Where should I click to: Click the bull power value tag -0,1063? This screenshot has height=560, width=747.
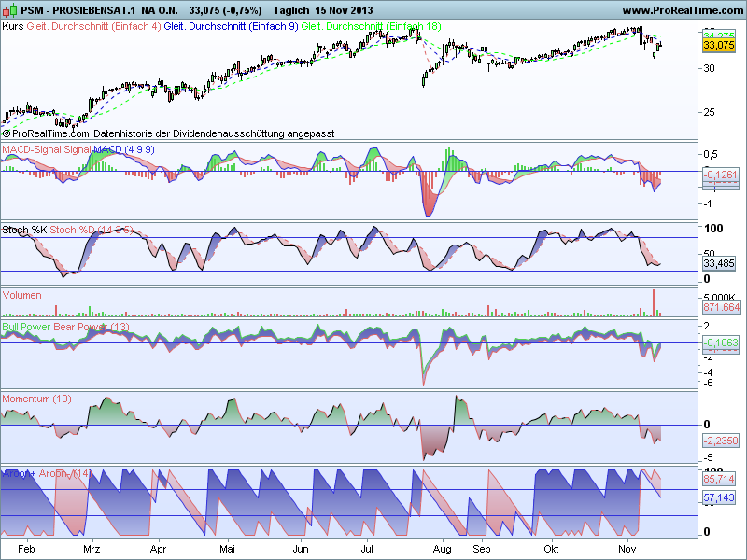[721, 343]
